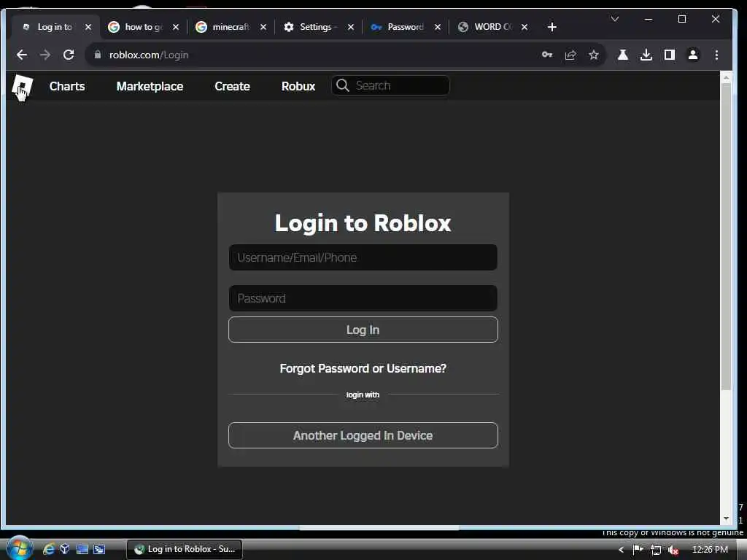Click Forgot Password or Username link
Image resolution: width=747 pixels, height=560 pixels.
click(363, 368)
